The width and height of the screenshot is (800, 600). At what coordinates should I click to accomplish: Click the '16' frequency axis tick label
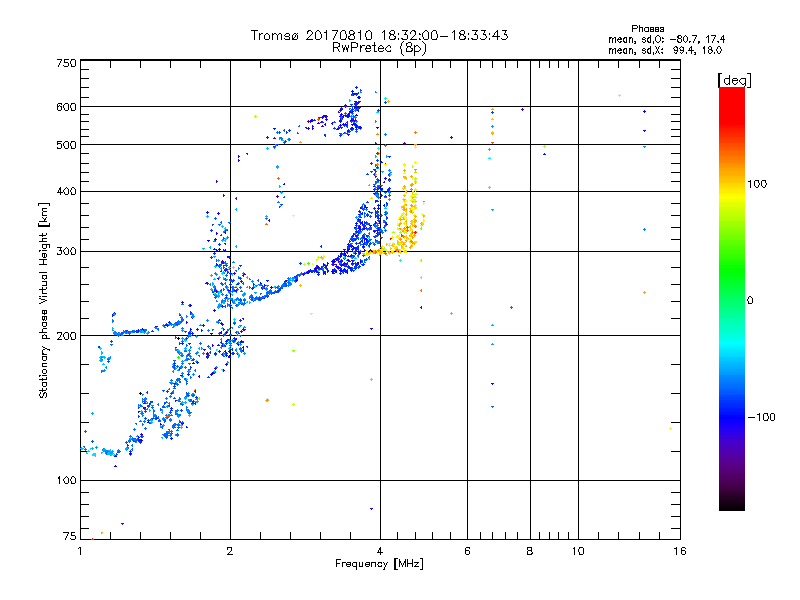680,551
